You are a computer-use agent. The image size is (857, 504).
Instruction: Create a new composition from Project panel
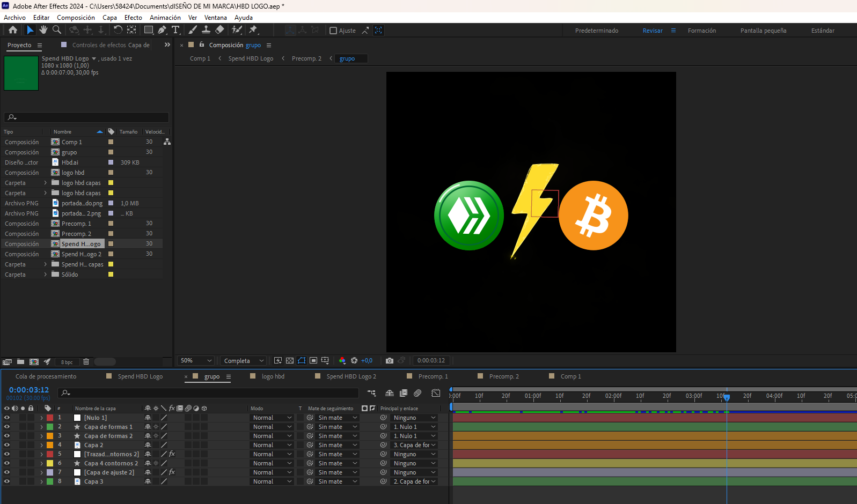pyautogui.click(x=34, y=362)
